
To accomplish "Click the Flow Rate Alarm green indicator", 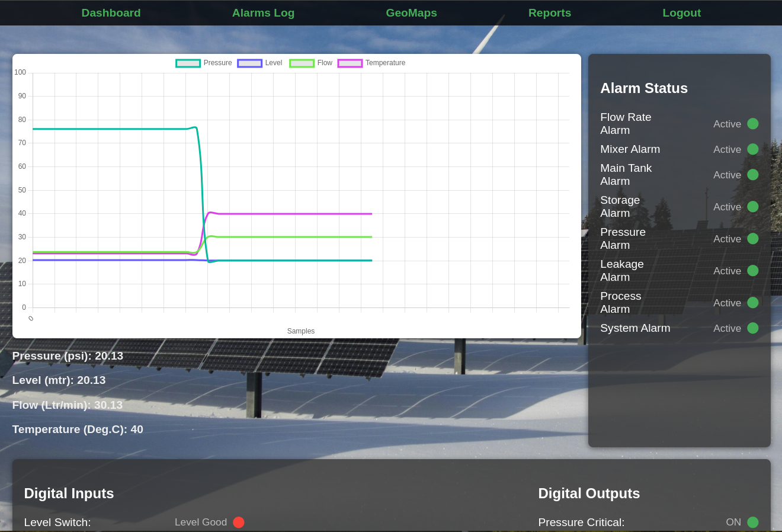I will (x=753, y=124).
